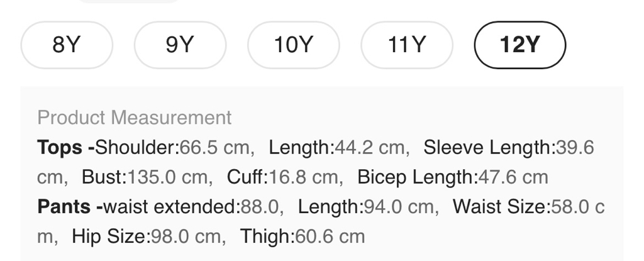644x261 pixels.
Task: Click the Hip Size 98.0 cm measurement
Action: click(x=148, y=236)
